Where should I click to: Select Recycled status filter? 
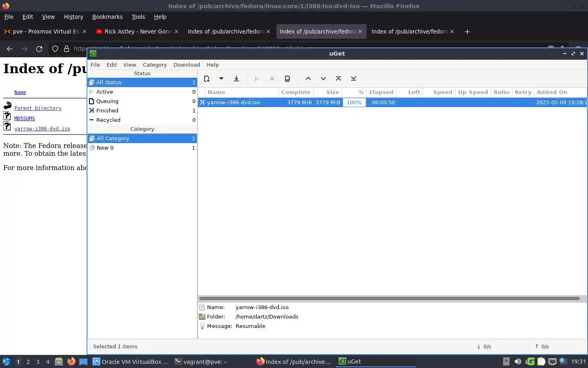pos(142,120)
